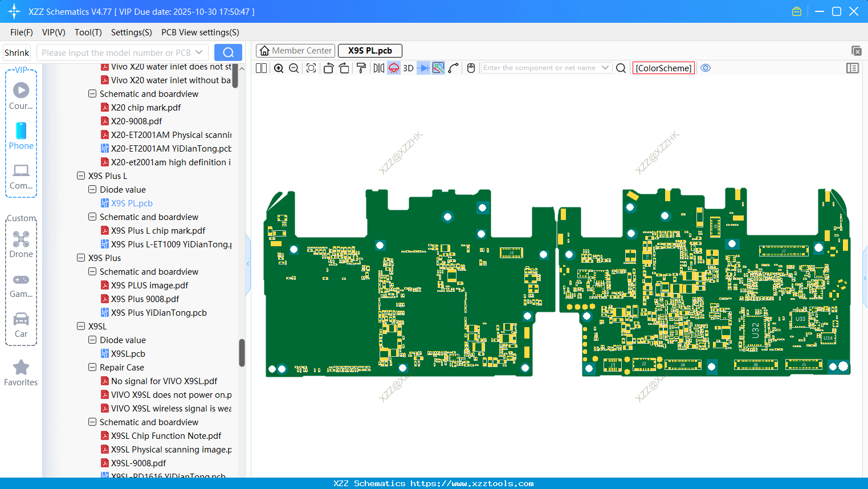Open the X9S Plus 9008.pdf file

click(145, 299)
